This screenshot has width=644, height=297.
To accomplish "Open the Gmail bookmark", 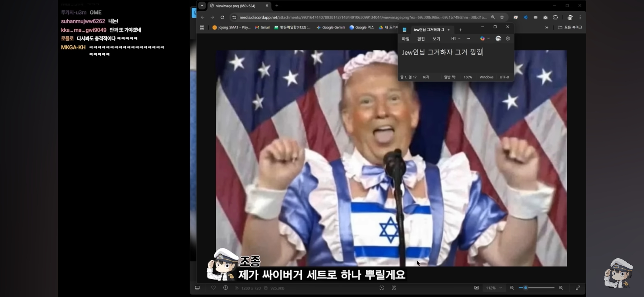I will coord(262,27).
